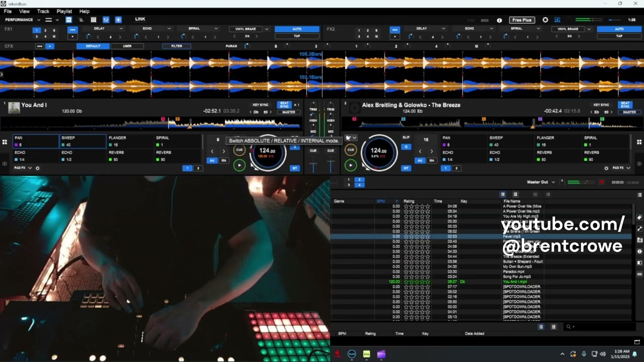Trigger deck 1 PAN pad FX
The height and width of the screenshot is (362, 644).
(36, 141)
